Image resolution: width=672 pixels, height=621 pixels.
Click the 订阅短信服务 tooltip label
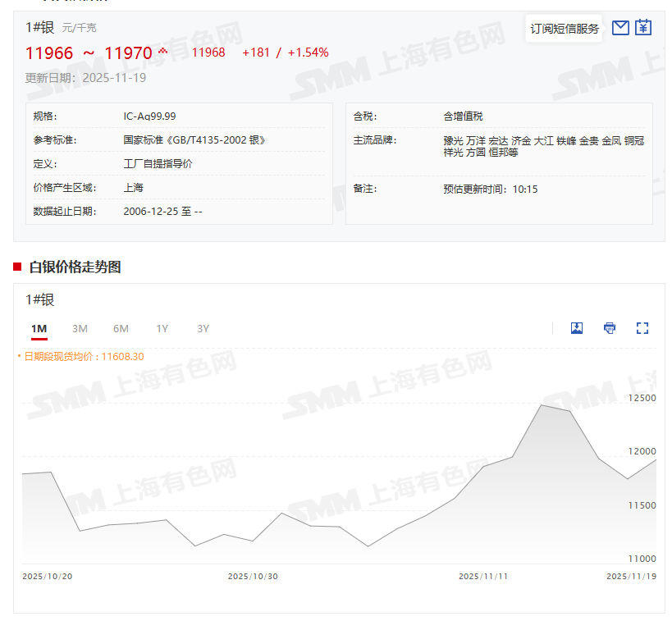pos(565,29)
